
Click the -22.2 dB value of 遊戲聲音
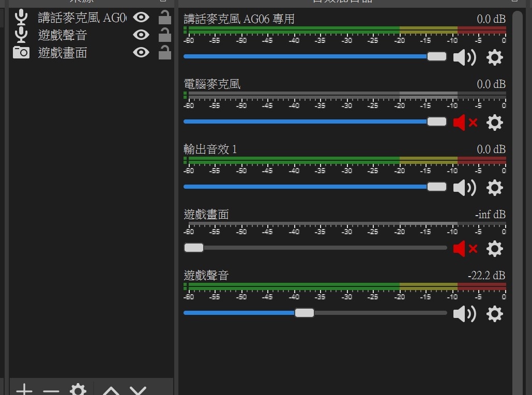tap(487, 275)
